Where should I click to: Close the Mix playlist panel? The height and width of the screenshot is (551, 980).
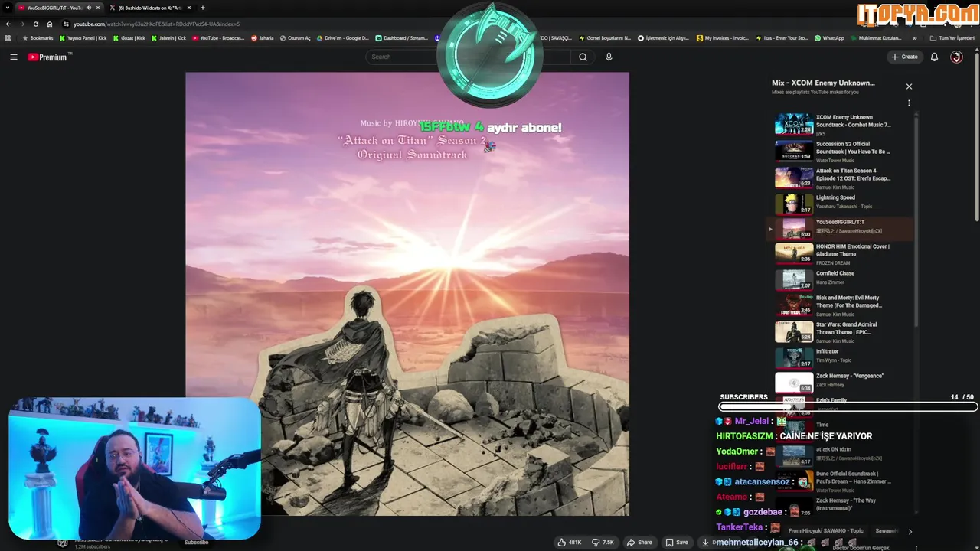coord(909,86)
